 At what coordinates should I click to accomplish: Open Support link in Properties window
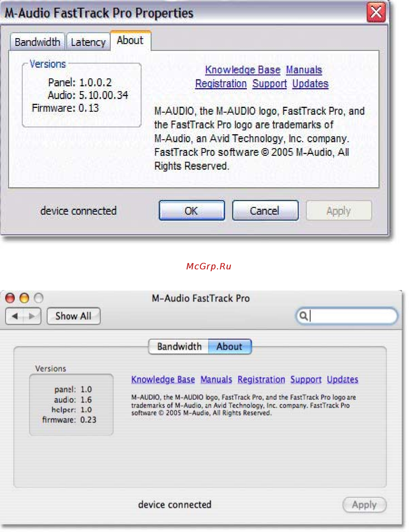coord(270,84)
